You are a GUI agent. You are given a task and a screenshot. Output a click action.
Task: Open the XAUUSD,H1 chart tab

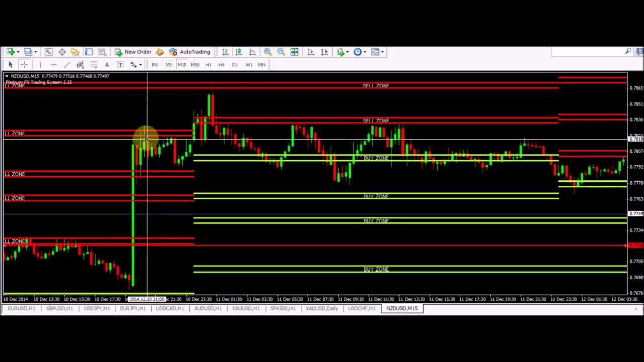coord(246,308)
